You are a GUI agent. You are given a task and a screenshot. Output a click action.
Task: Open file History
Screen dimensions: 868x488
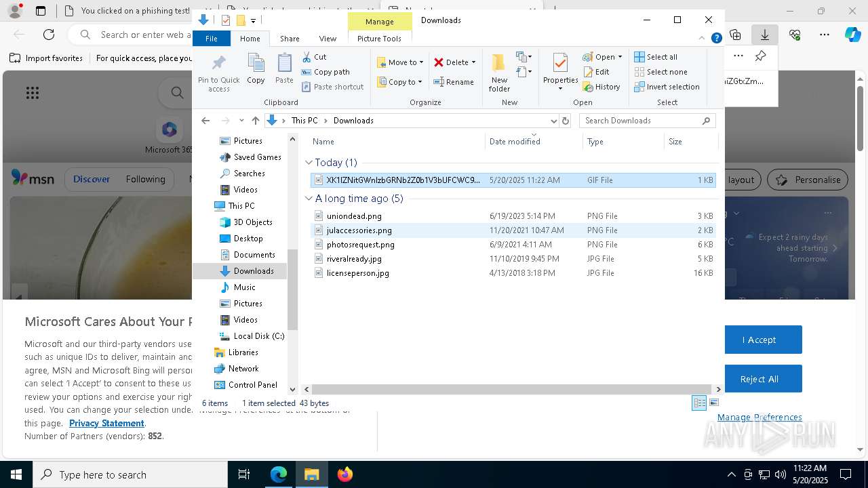pyautogui.click(x=601, y=87)
